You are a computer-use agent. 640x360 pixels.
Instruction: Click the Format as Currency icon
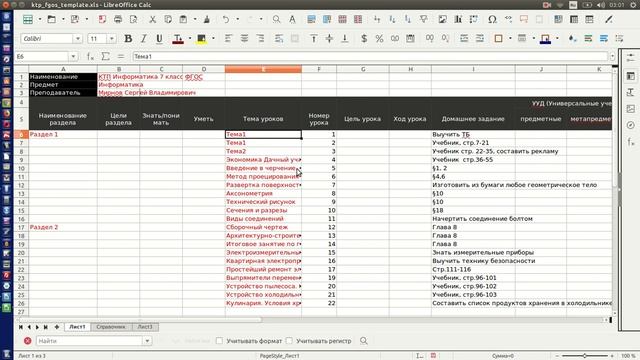tap(364, 39)
